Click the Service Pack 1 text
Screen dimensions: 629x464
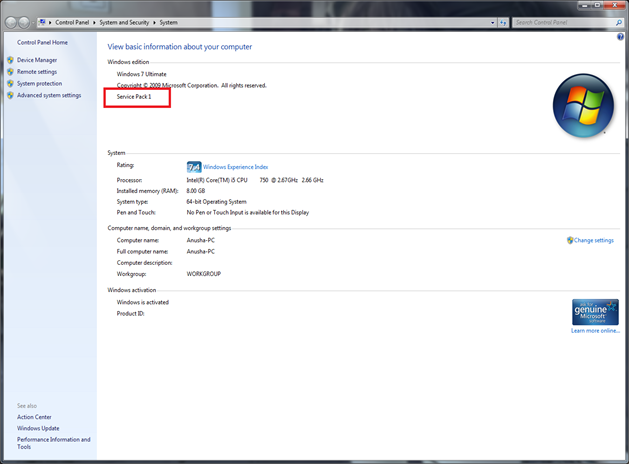(x=134, y=97)
